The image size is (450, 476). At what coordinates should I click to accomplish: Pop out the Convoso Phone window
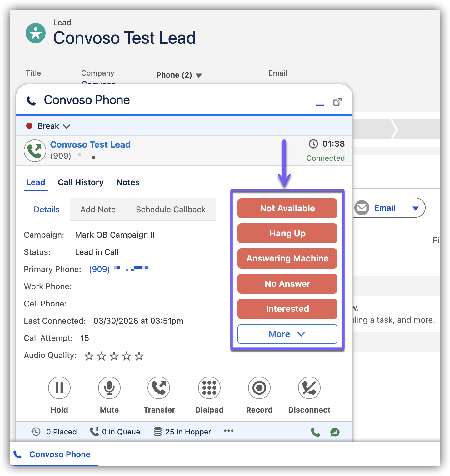tap(337, 102)
